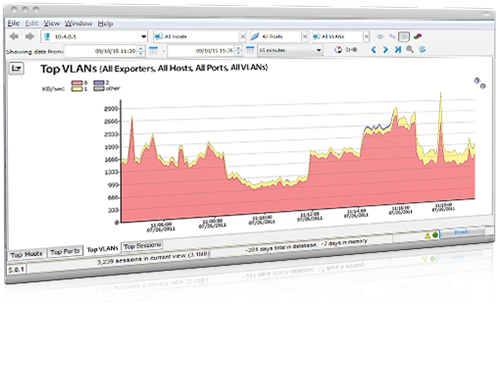Click the forward navigation arrow
The height and width of the screenshot is (375, 500).
click(x=30, y=36)
